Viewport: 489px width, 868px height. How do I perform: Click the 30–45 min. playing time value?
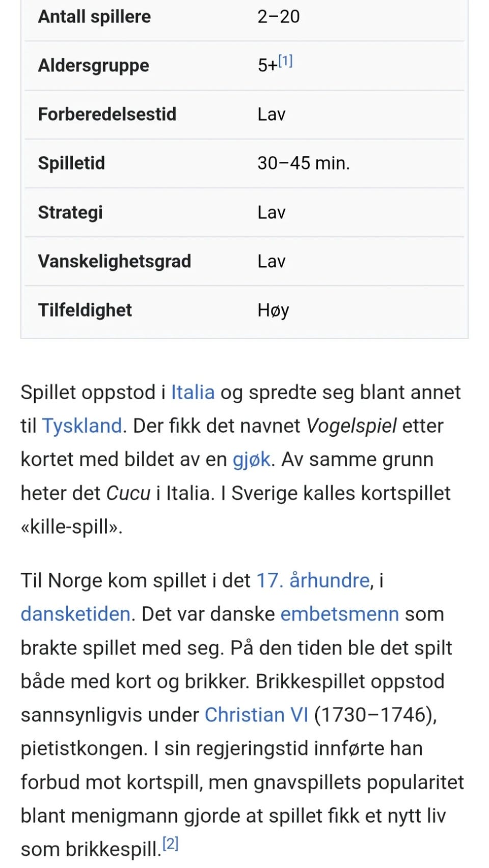coord(304,163)
